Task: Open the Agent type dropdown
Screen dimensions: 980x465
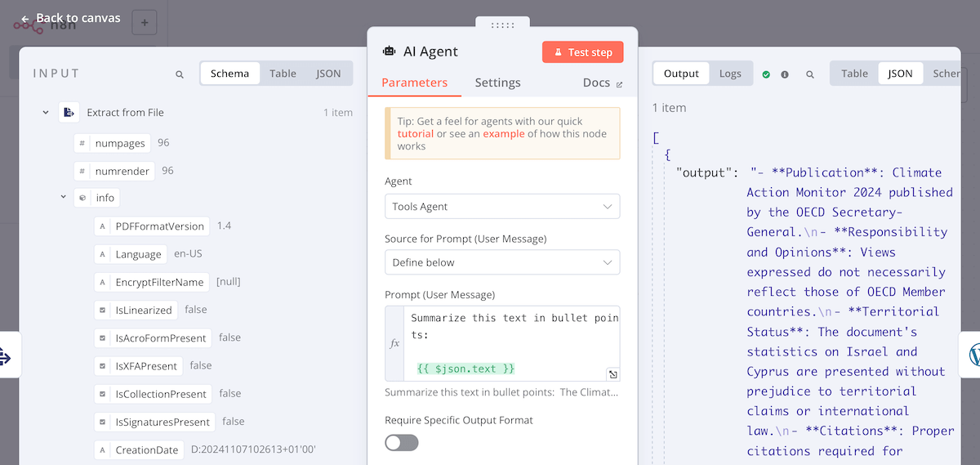Action: point(502,207)
